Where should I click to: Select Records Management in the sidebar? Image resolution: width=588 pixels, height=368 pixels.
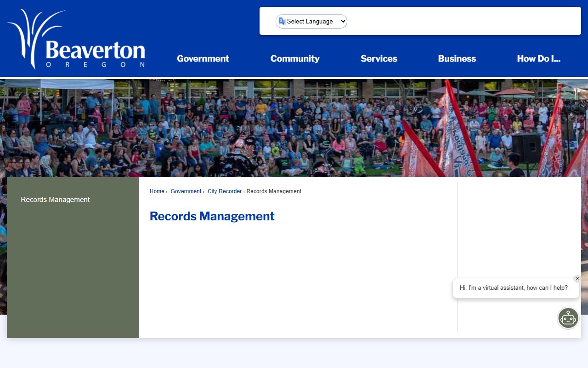click(55, 200)
